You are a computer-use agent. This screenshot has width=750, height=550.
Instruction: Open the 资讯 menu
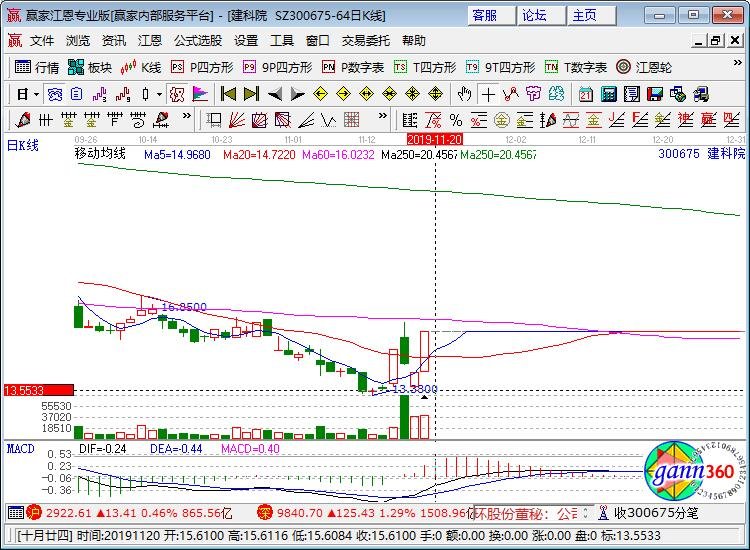pyautogui.click(x=114, y=41)
